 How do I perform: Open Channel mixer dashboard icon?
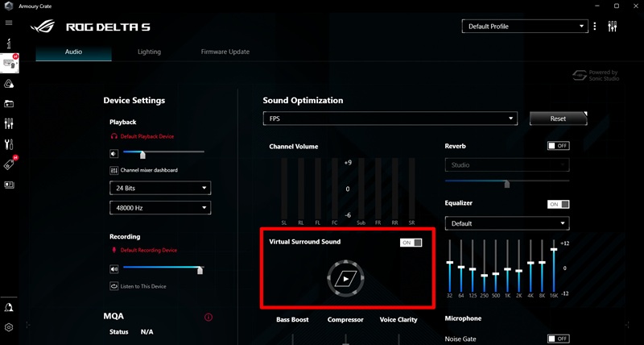[114, 170]
